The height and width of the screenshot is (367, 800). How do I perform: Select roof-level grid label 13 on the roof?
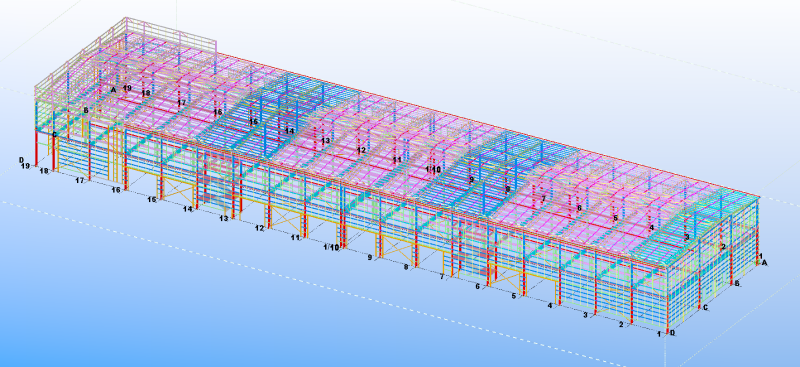[325, 140]
